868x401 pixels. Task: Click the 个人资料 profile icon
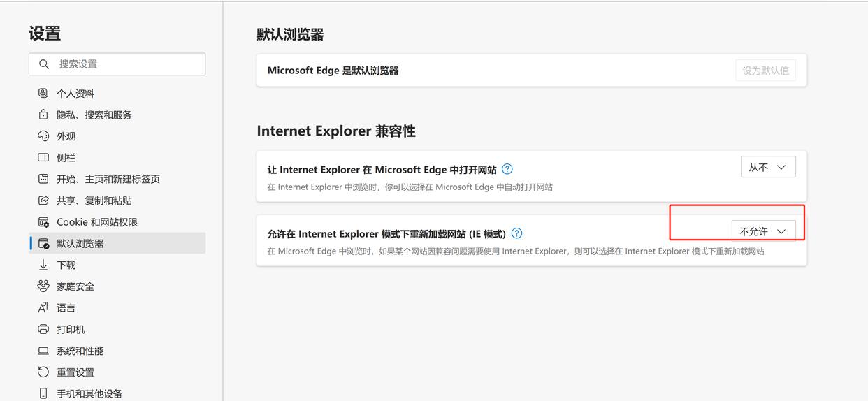[x=43, y=93]
